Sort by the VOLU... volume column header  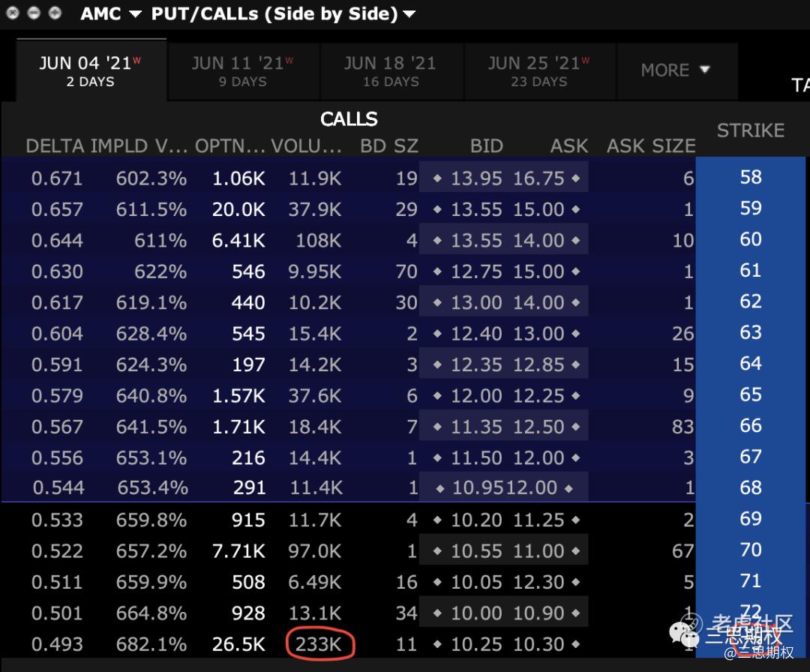coord(306,145)
